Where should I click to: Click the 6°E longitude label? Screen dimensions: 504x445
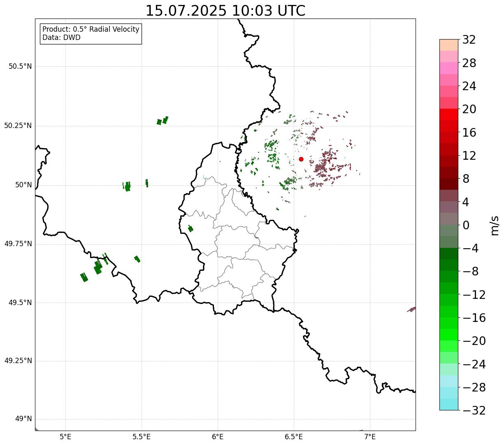(218, 436)
